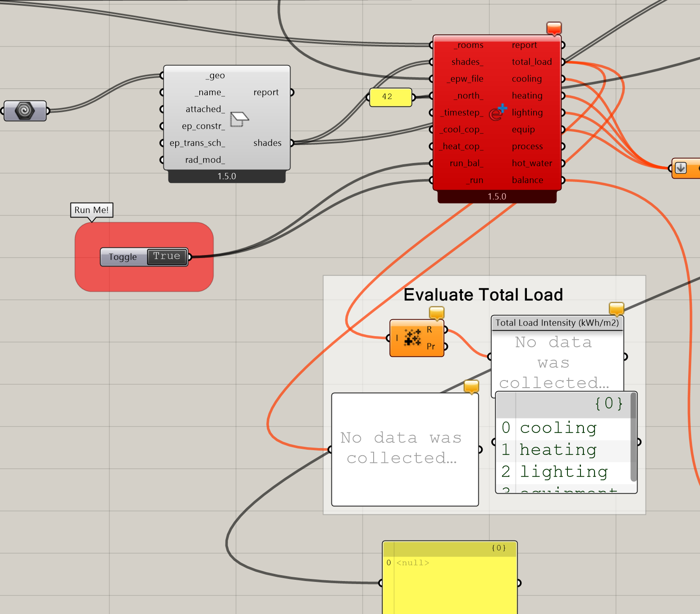This screenshot has height=614, width=700.
Task: Select the 42 north value panel
Action: tap(390, 97)
